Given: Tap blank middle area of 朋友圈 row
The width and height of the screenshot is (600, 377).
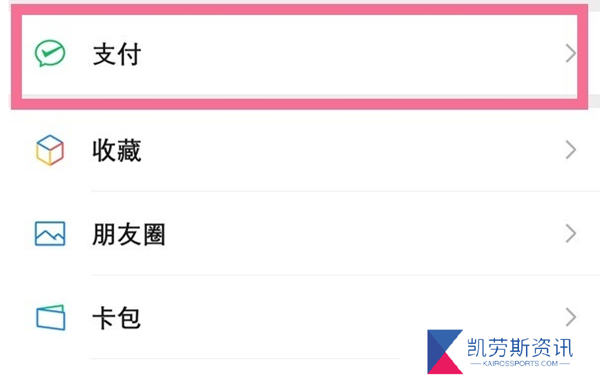Looking at the screenshot, I should (344, 233).
